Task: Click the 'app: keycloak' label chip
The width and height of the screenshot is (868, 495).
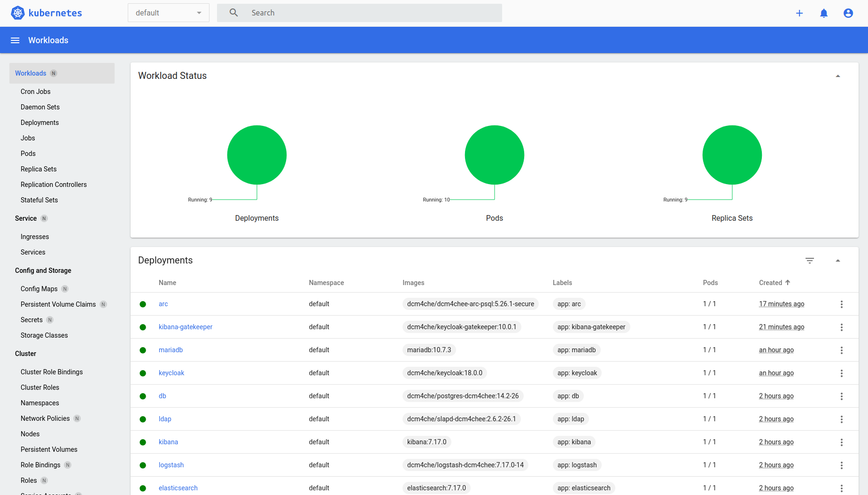Action: [577, 373]
